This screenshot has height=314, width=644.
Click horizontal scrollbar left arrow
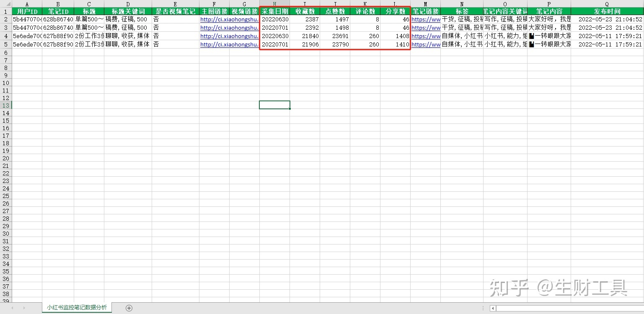(493, 309)
